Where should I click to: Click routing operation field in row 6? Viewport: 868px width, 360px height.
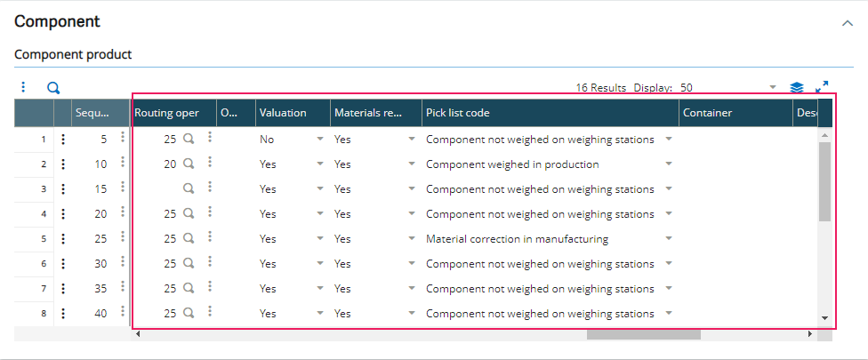(158, 264)
